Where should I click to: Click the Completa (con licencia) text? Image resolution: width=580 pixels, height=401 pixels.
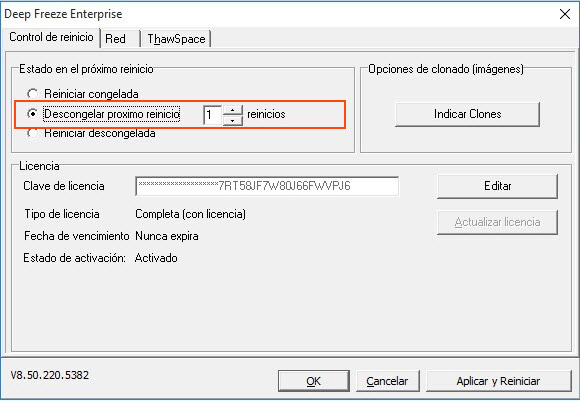point(190,214)
